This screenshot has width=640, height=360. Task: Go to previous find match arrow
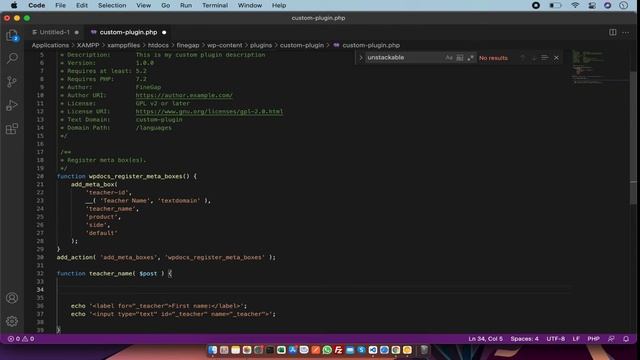523,58
